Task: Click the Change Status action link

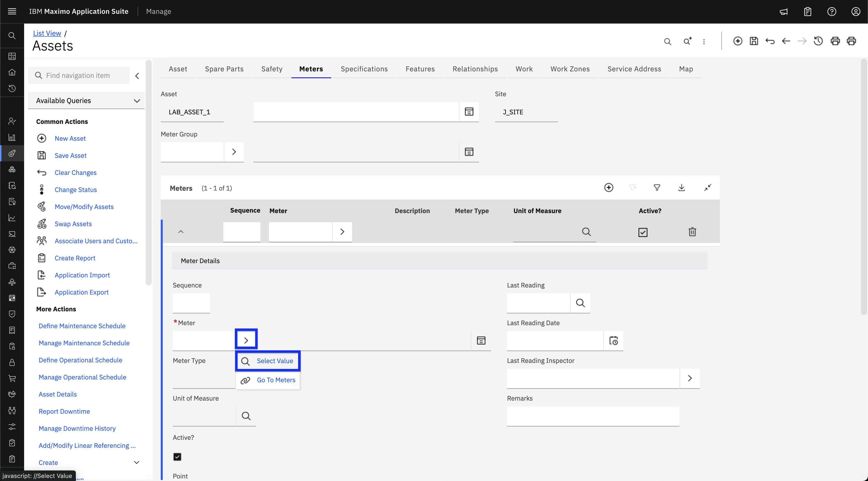Action: 76,190
